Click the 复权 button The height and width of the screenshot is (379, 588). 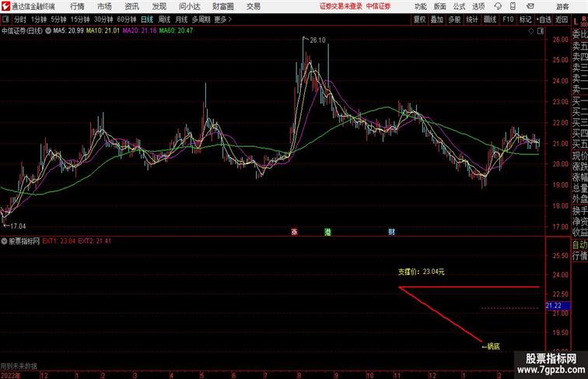[419, 19]
